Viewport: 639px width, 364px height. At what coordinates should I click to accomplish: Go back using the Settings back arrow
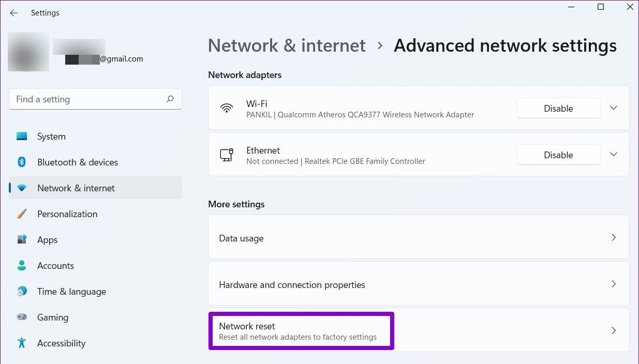[x=14, y=13]
